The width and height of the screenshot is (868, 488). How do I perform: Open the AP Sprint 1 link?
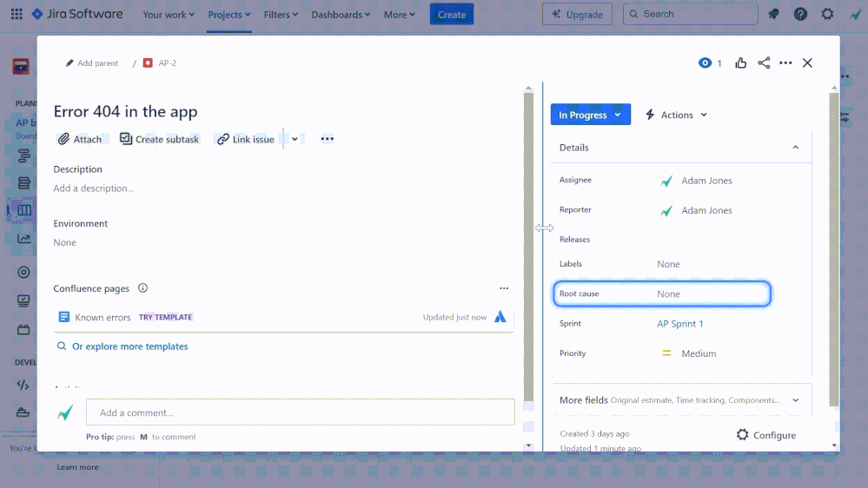679,324
